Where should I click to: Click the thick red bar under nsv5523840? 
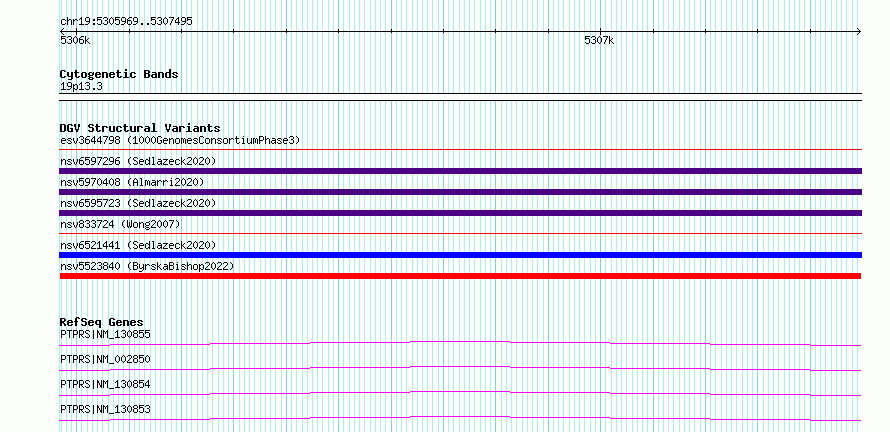point(460,276)
